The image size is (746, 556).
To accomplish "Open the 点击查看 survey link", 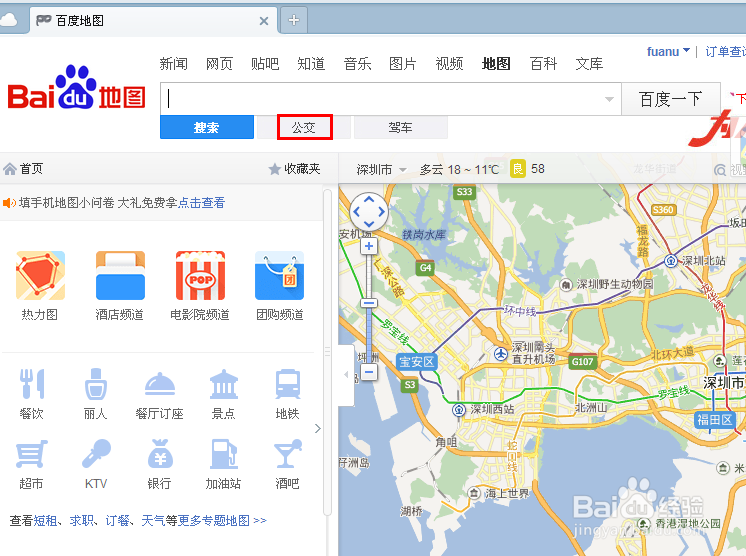I will coord(201,203).
